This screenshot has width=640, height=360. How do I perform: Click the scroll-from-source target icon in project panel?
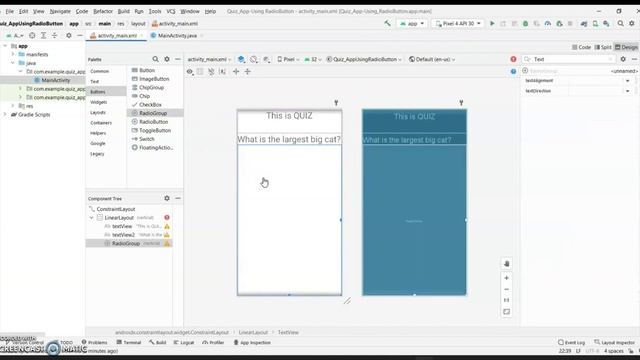(32, 36)
